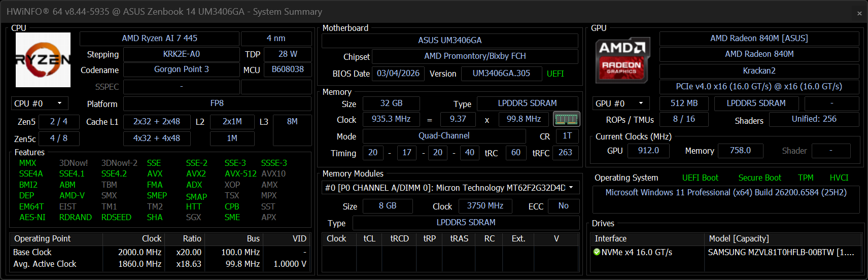Screen dimensions: 868x280
Task: Click the tRC 60 timing value
Action: click(x=516, y=153)
